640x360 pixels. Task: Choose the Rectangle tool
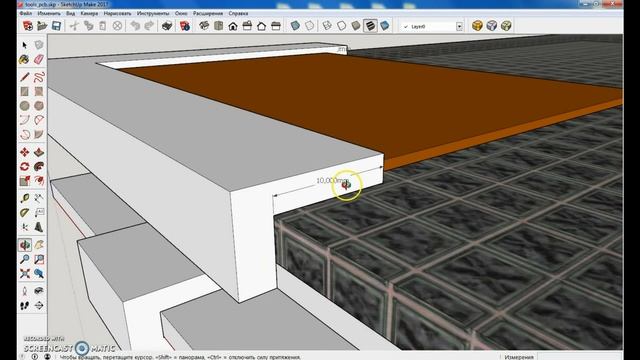(24, 91)
